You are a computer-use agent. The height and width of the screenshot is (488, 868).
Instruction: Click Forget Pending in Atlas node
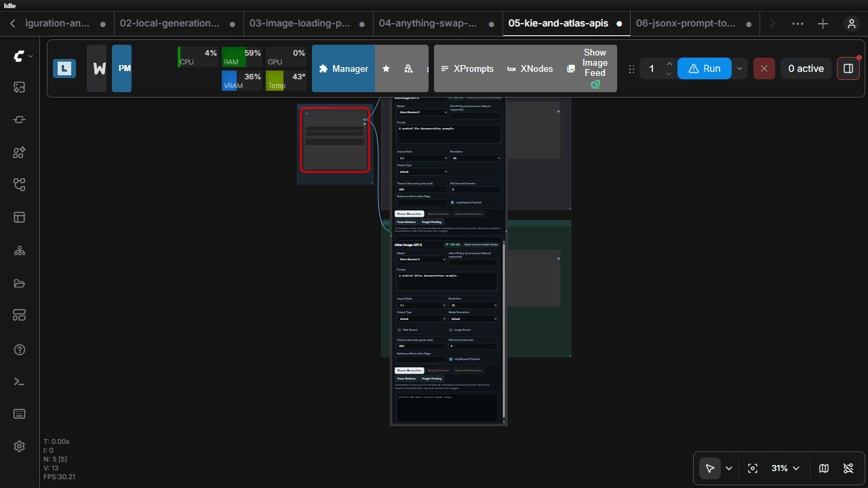431,379
